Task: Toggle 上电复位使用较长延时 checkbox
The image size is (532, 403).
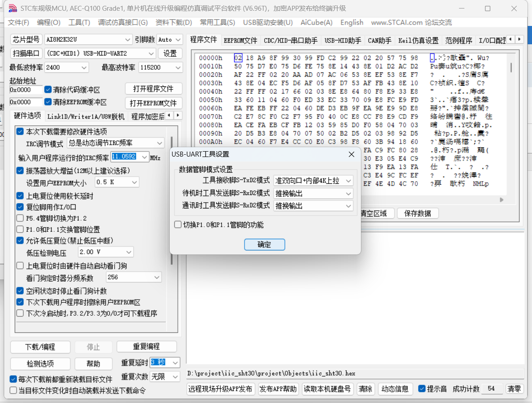Action: [20, 195]
